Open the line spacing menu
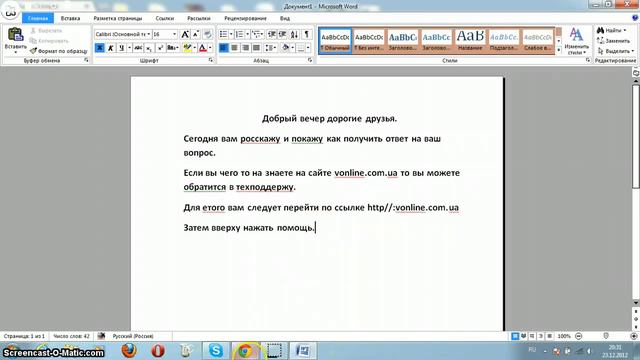640x360 pixels. (270, 48)
